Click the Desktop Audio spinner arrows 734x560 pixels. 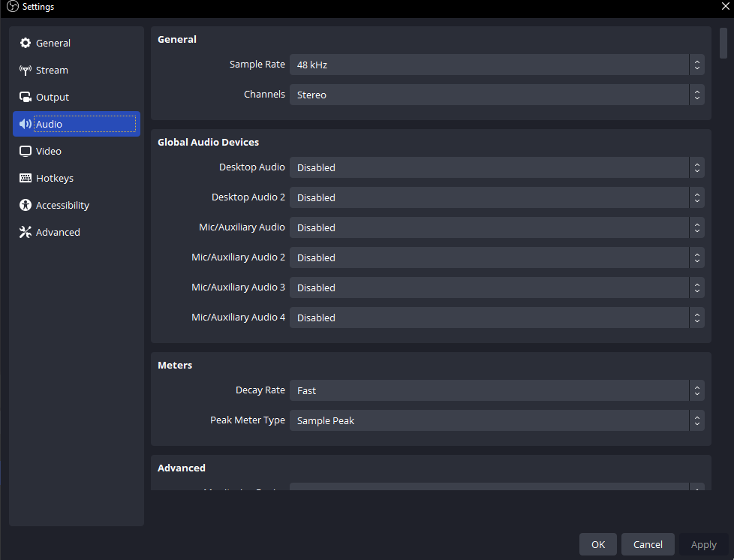[x=697, y=167]
